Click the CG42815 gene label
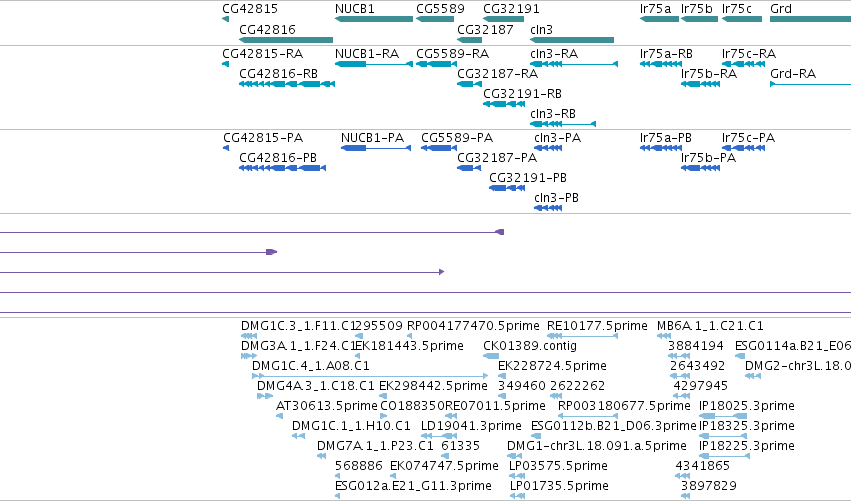 pos(250,9)
